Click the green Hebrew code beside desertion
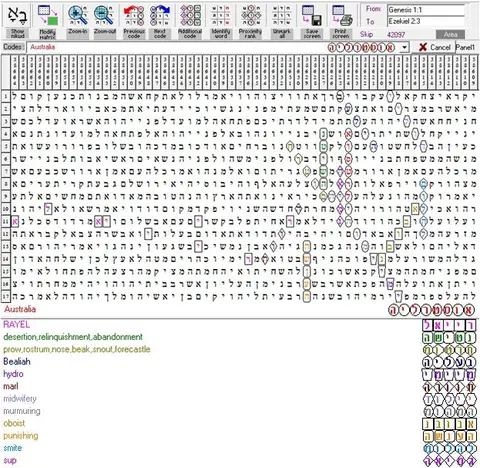 (449, 338)
